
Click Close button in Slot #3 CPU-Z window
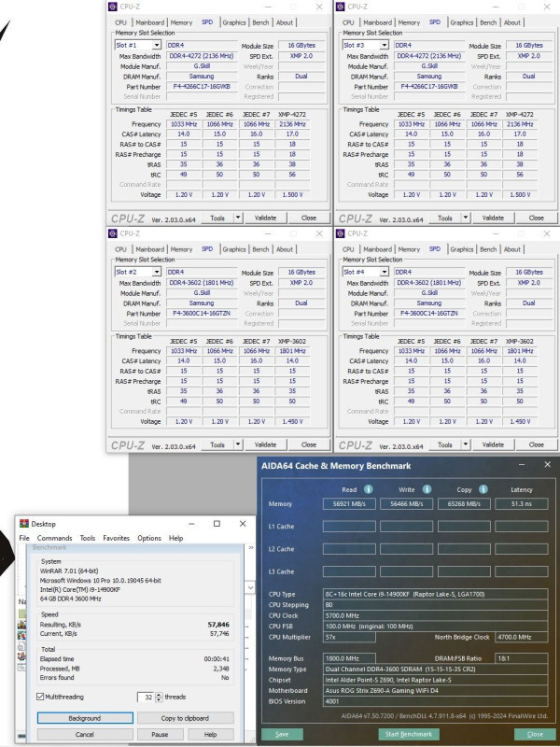536,218
